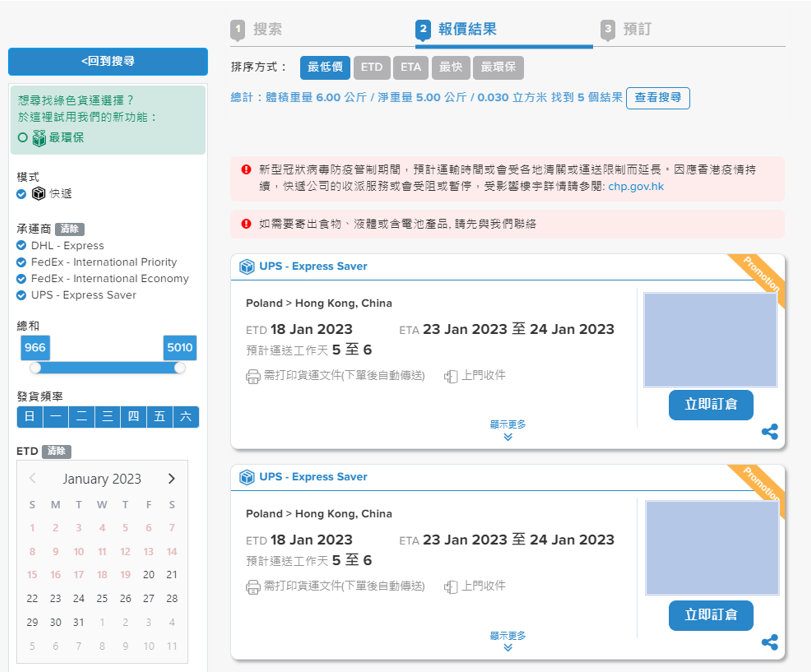Sort results by 最低價
811x672 pixels.
click(x=325, y=67)
